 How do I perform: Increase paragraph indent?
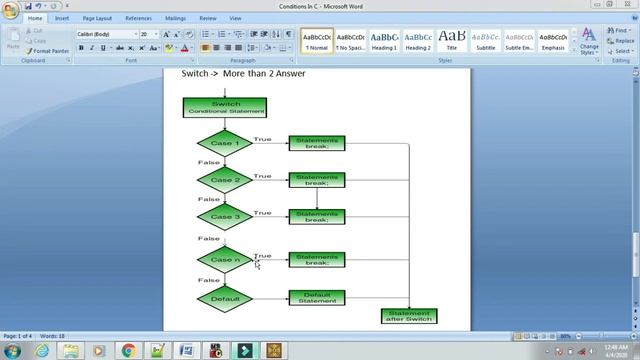coord(264,34)
